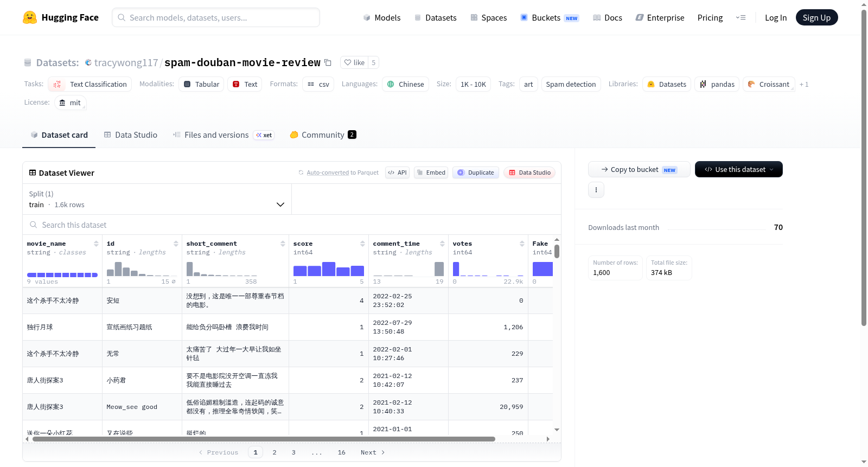Sort the votes column

pos(522,244)
